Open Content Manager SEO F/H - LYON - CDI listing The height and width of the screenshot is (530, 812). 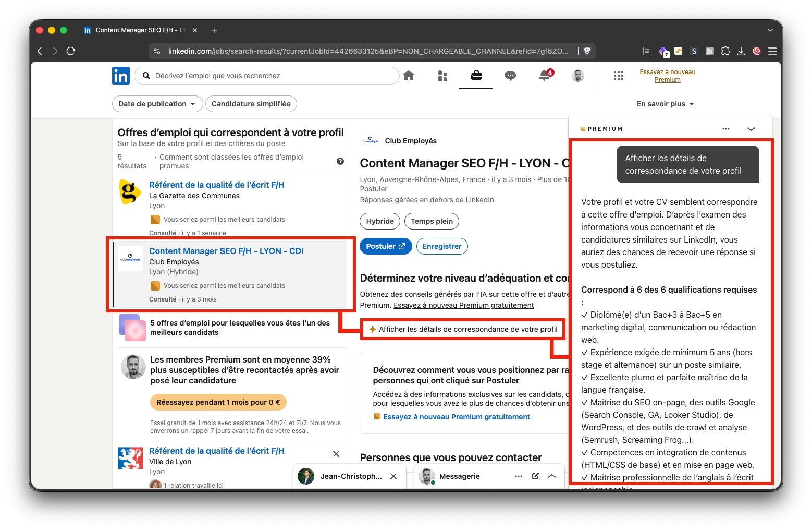point(226,251)
